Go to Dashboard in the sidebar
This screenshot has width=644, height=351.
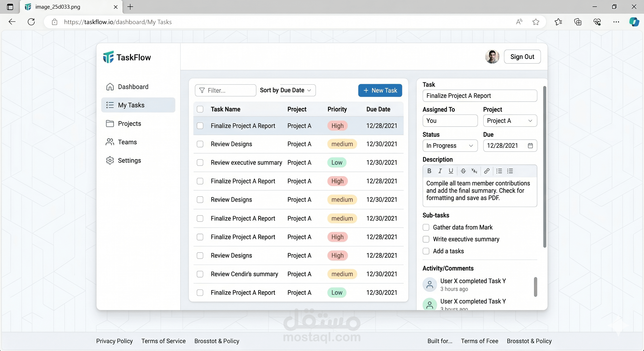(138, 87)
